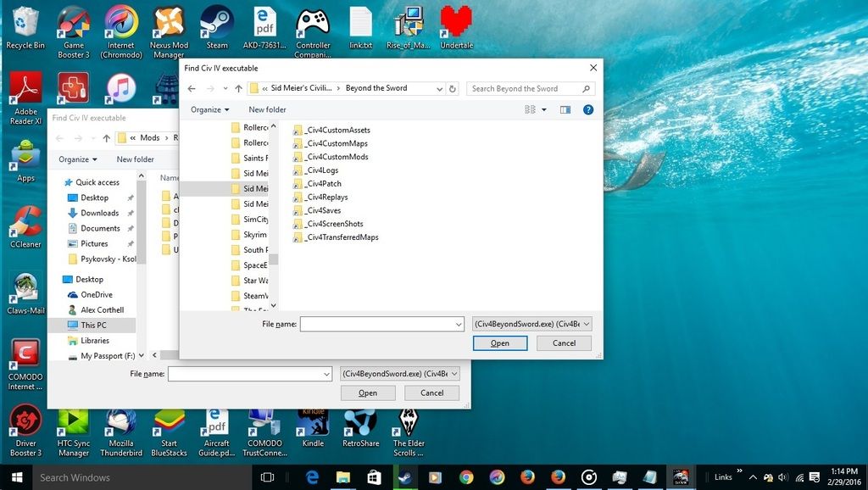Viewport: 868px width, 490px height.
Task: Click the File name field in front dialog
Action: coord(382,325)
